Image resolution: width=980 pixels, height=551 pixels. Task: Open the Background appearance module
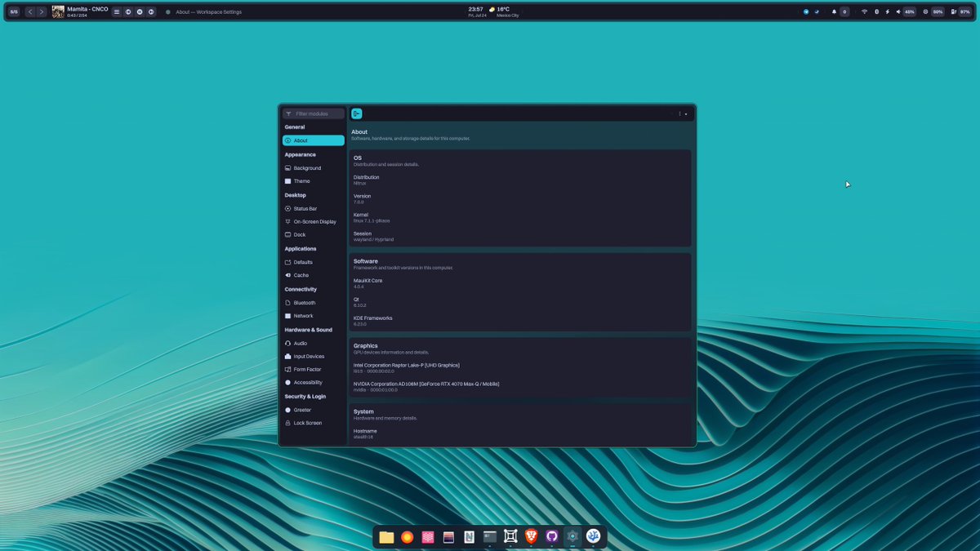pyautogui.click(x=313, y=168)
